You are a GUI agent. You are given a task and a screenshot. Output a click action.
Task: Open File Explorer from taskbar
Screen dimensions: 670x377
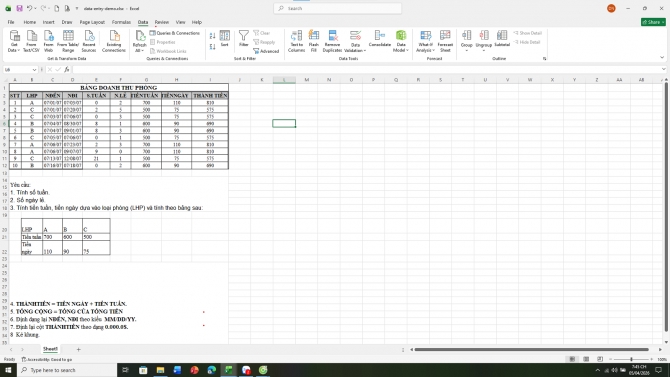coord(160,370)
